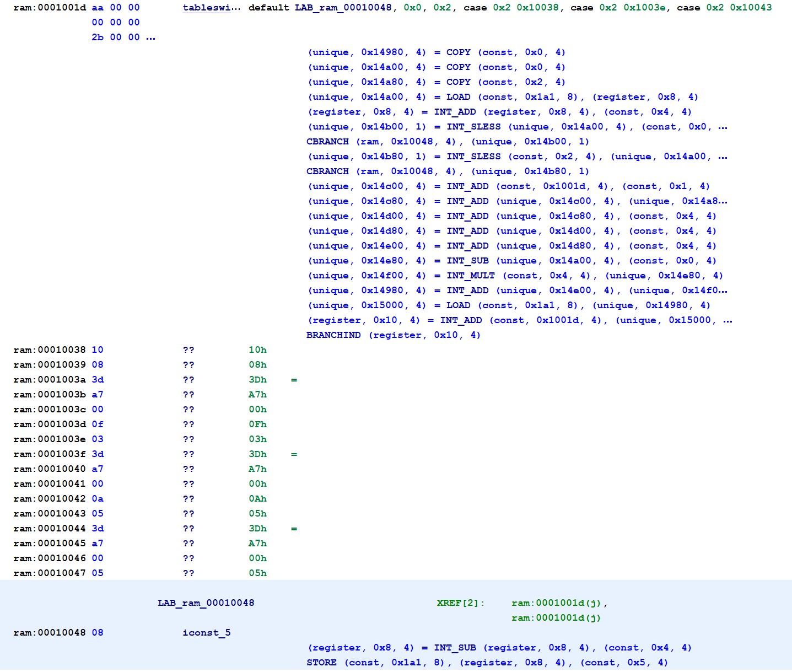Click the BRANCHIND p-code operation
Viewport: 792px width, 672px height.
tap(333, 335)
